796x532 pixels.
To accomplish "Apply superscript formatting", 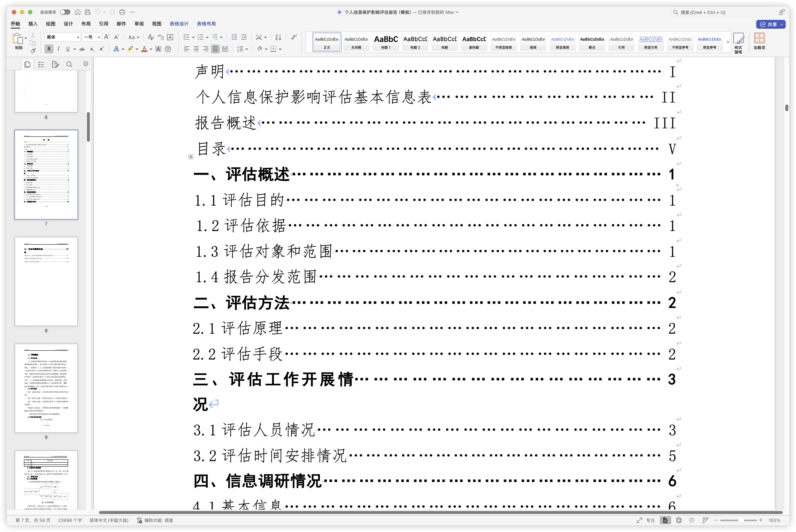I will pyautogui.click(x=101, y=49).
